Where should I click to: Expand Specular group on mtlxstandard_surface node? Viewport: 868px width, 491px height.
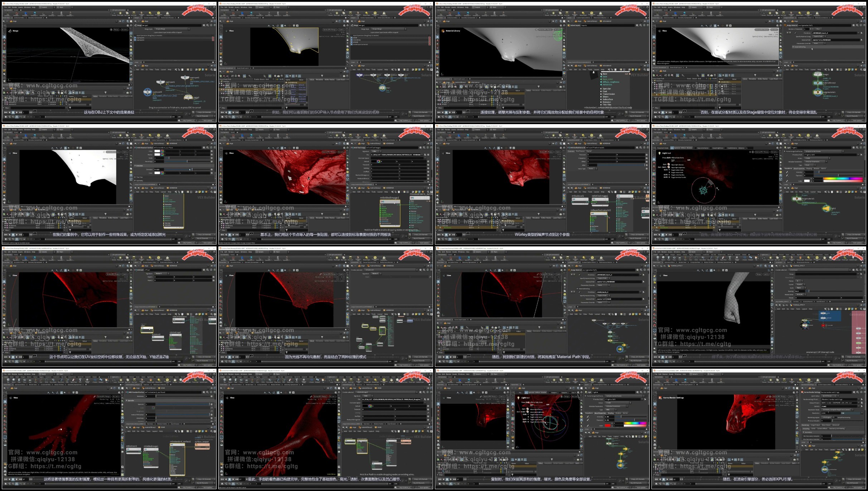[x=601, y=89]
